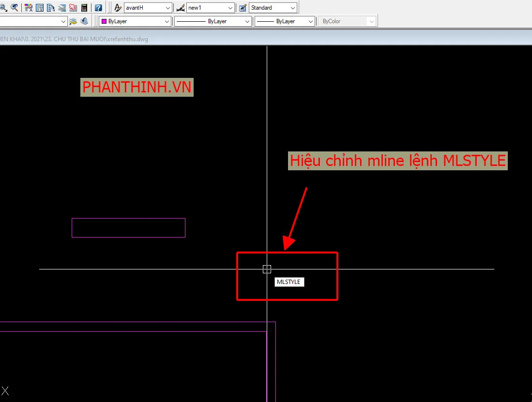Click the Zoom Previous icon
The image size is (532, 402).
click(15, 7)
